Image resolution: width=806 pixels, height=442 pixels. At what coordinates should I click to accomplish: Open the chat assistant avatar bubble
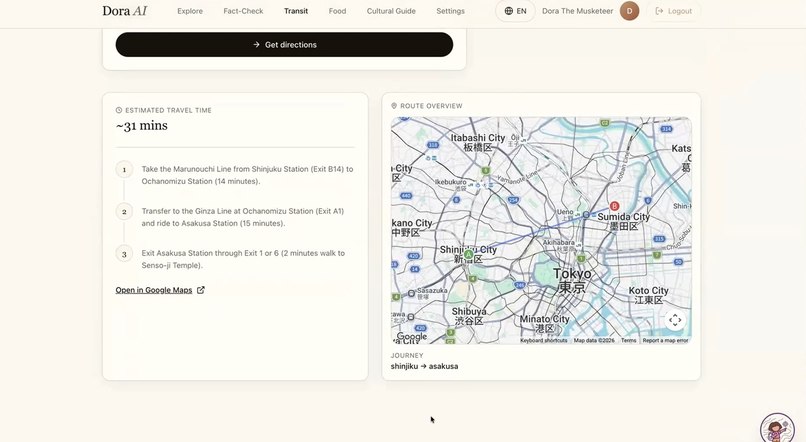coord(777,428)
